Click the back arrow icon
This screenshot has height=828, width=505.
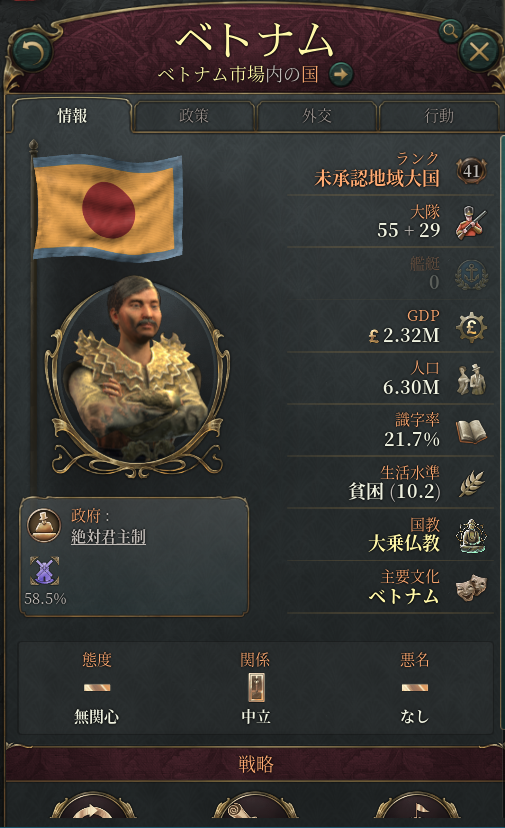pyautogui.click(x=32, y=52)
